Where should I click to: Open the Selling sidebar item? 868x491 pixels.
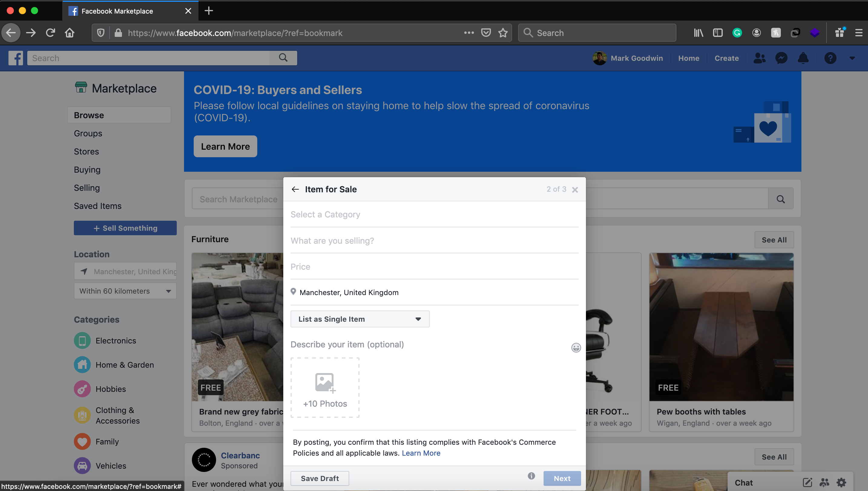[87, 188]
